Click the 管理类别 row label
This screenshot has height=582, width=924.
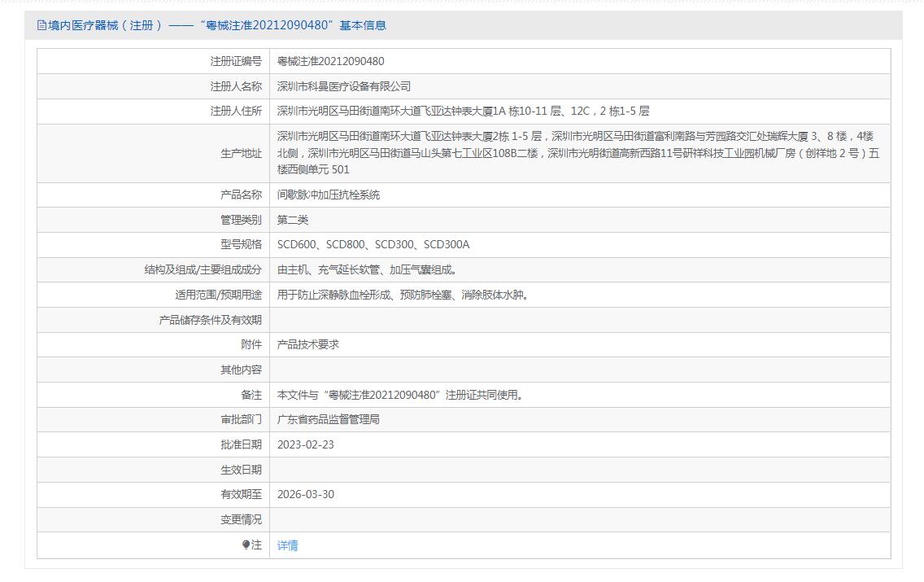[241, 220]
